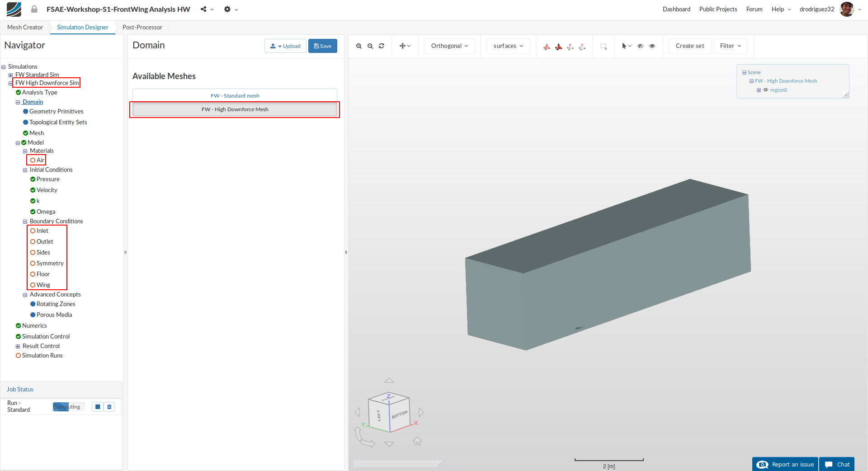Expand the Result Control tree node
This screenshot has height=471, width=868.
(x=18, y=346)
